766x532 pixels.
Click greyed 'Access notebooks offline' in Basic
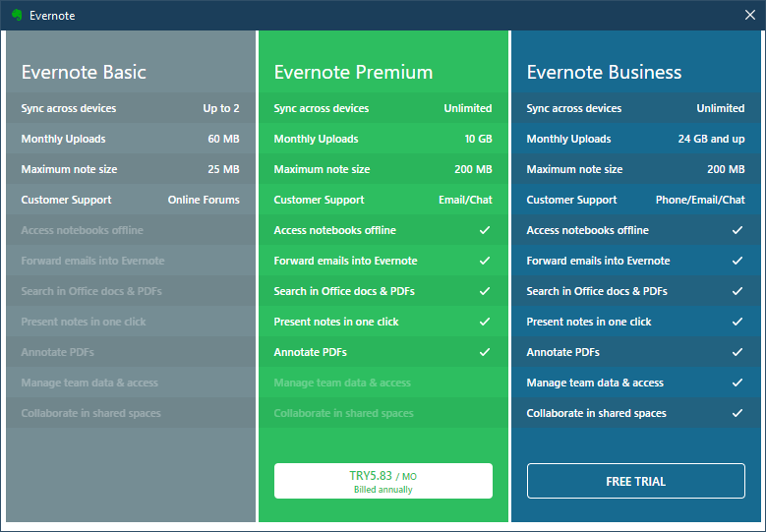pos(82,230)
